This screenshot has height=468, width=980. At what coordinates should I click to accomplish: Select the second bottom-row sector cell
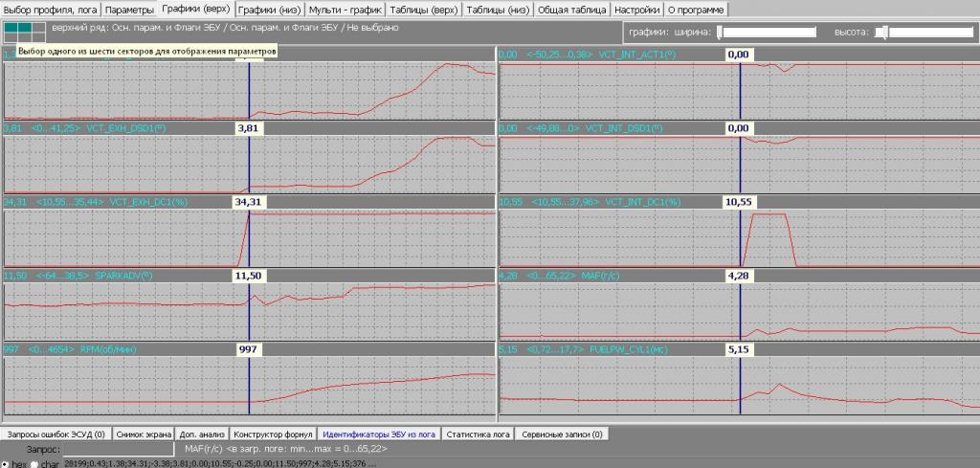[24, 37]
